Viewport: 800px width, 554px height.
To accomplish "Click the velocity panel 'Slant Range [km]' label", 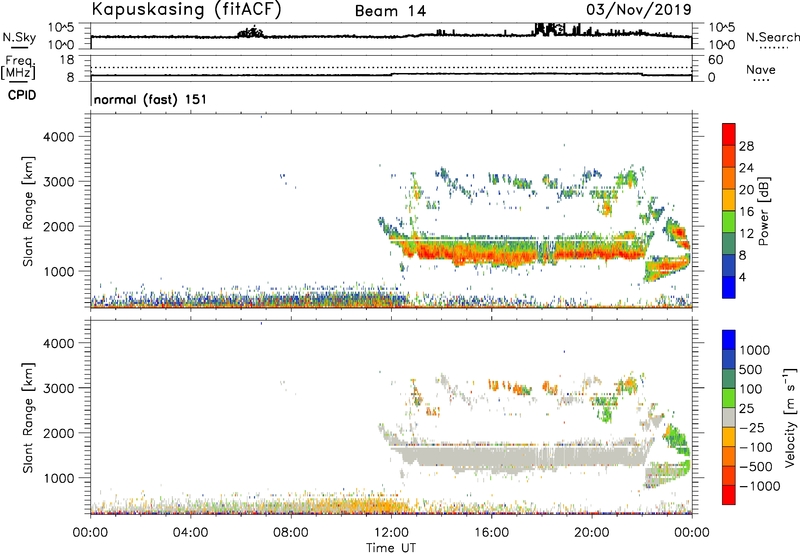I will coord(28,418).
